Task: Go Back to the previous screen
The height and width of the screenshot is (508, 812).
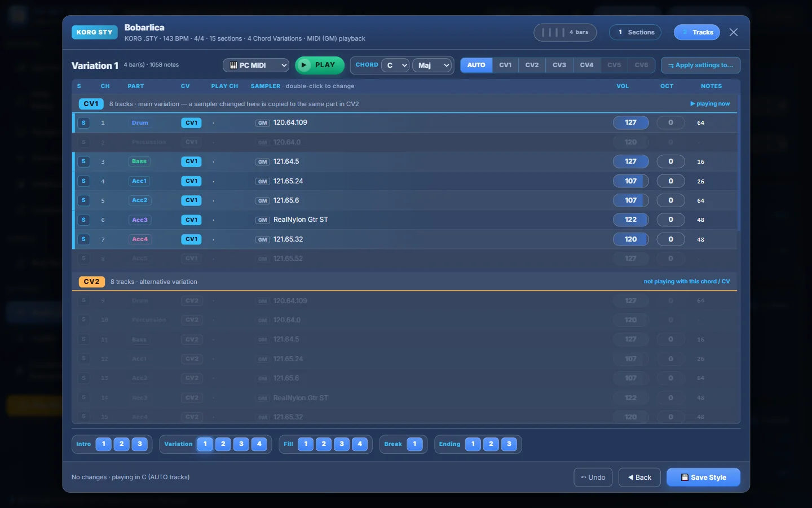Action: pyautogui.click(x=639, y=478)
